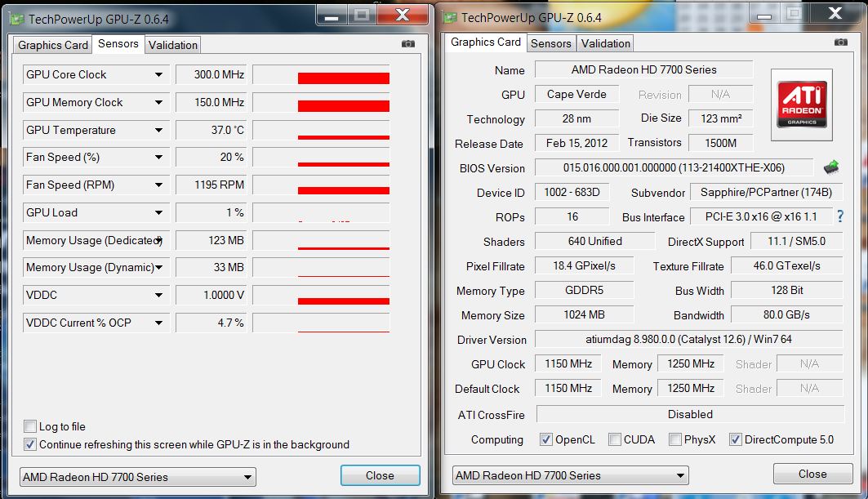Click the VDDC history graph

[321, 295]
